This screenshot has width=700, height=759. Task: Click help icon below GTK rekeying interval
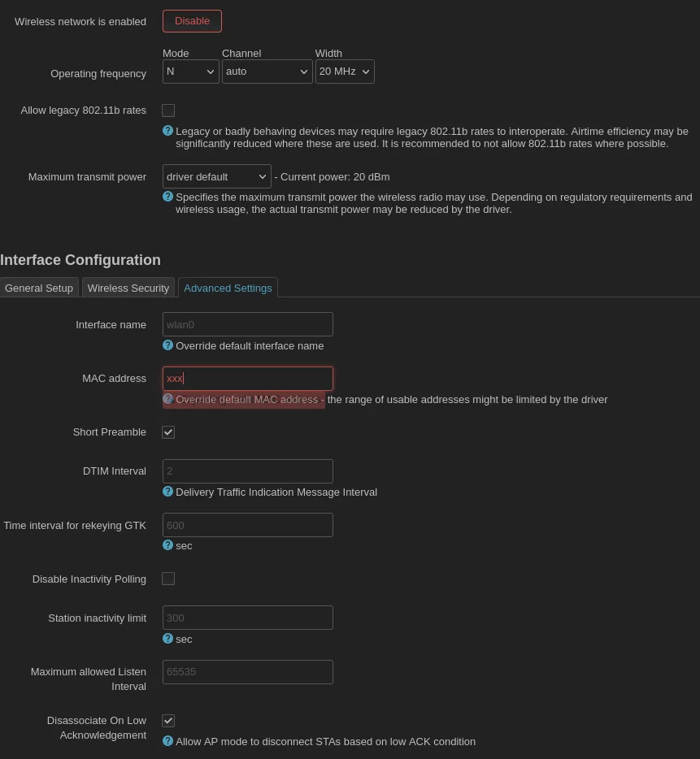point(167,545)
